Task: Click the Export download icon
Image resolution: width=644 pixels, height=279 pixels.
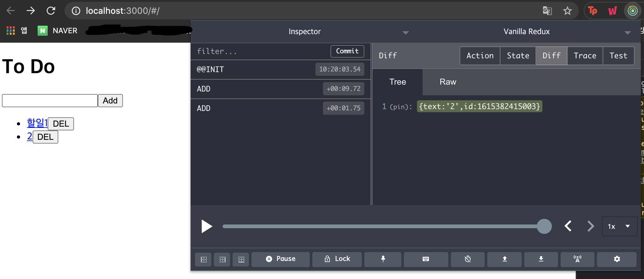Action: (x=541, y=259)
